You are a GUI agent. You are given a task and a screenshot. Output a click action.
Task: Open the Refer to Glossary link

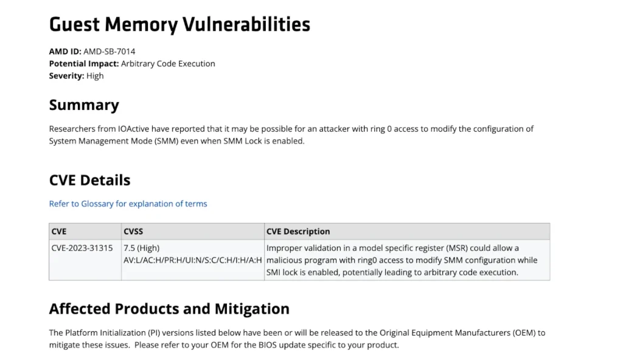[x=128, y=204]
